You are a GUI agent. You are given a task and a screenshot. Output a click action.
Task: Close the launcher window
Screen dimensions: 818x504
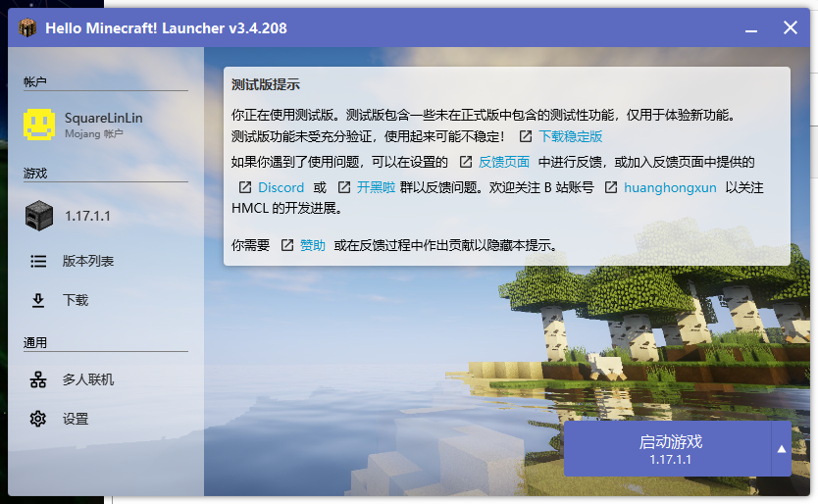(791, 27)
